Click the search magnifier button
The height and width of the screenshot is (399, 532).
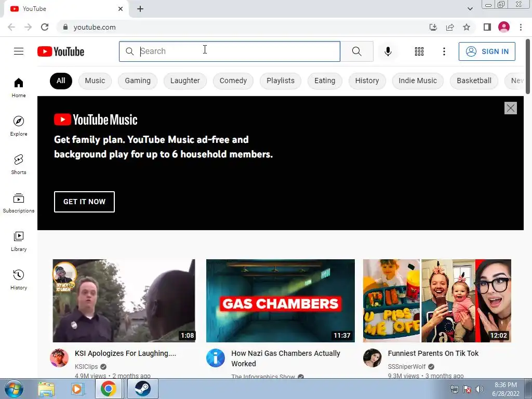tap(356, 51)
